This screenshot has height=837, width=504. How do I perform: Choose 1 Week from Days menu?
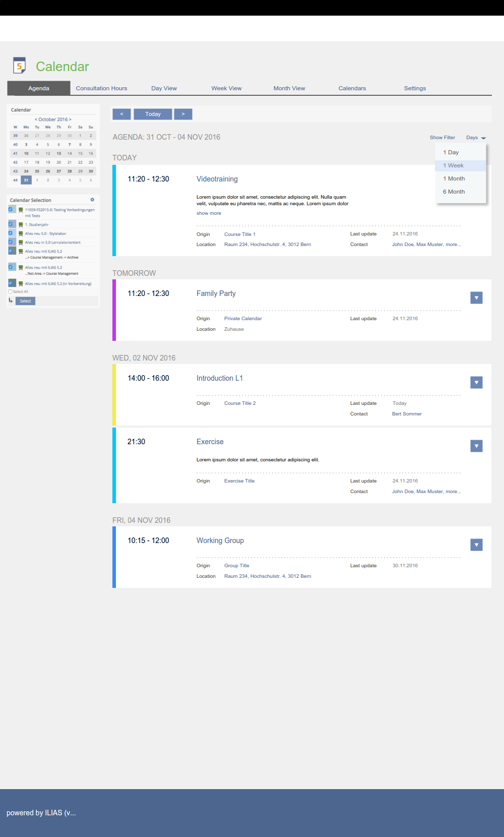461,165
